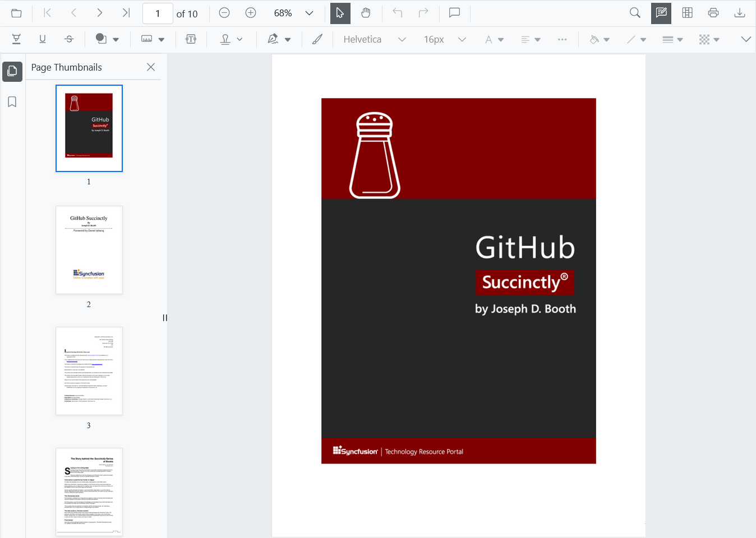Print the document
This screenshot has width=756, height=538.
tap(713, 13)
